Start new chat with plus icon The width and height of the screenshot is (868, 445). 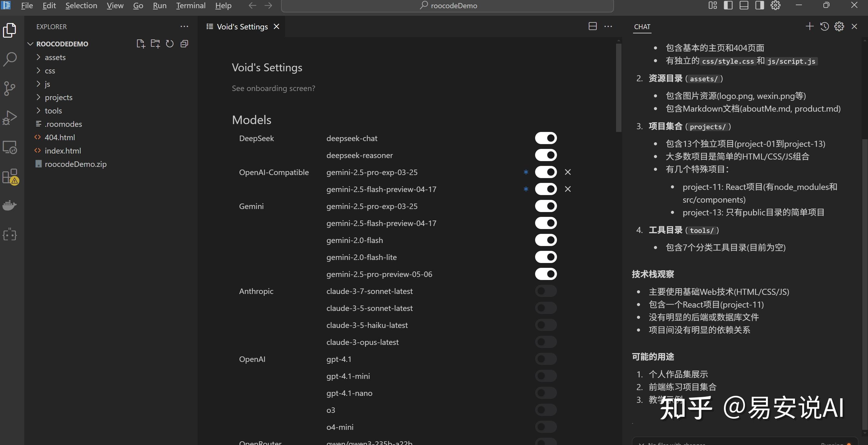tap(809, 27)
